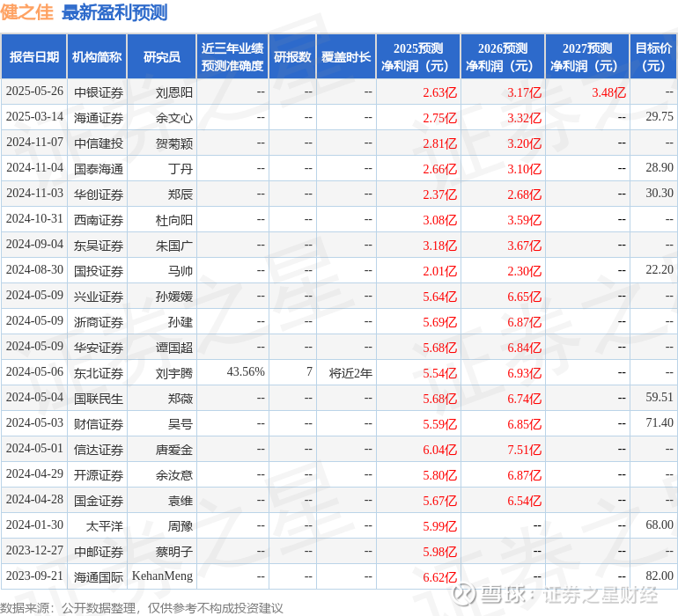Select the 中银证券 cell
The width and height of the screenshot is (678, 616).
point(99,92)
